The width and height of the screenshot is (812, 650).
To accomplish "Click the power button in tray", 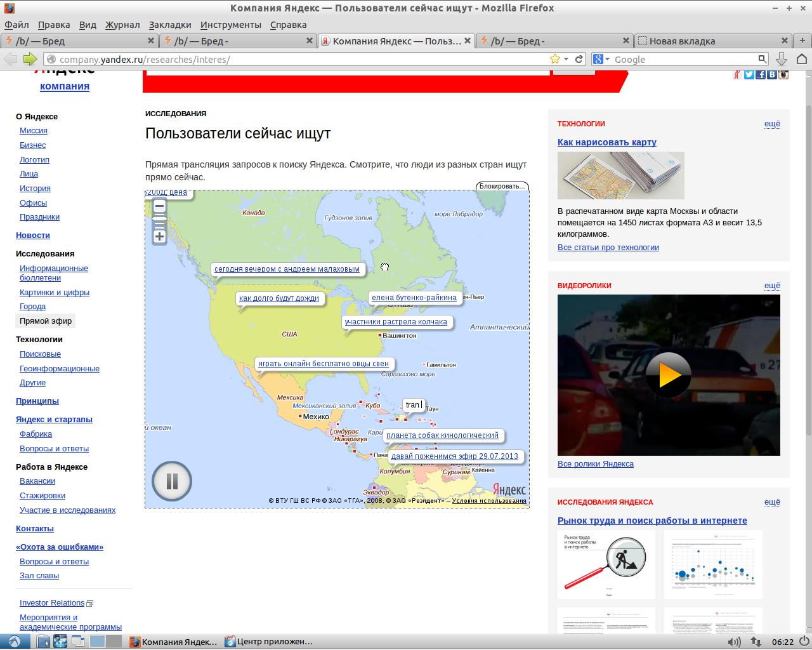I will pyautogui.click(x=804, y=642).
